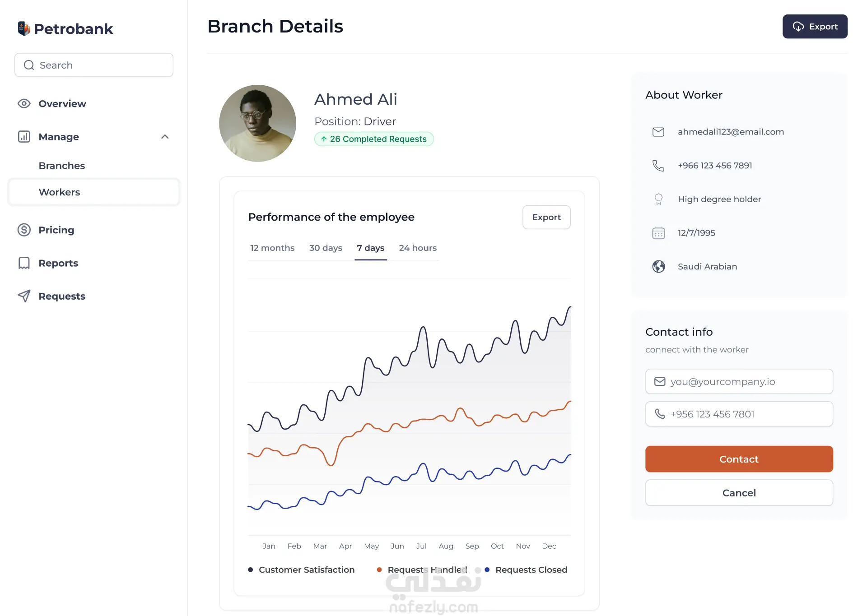Image resolution: width=867 pixels, height=616 pixels.
Task: Click the worker phone icon
Action: pos(658,166)
